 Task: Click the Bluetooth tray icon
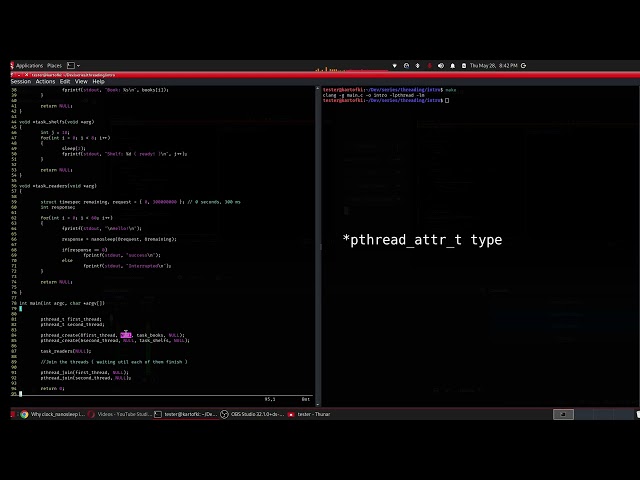tap(418, 66)
